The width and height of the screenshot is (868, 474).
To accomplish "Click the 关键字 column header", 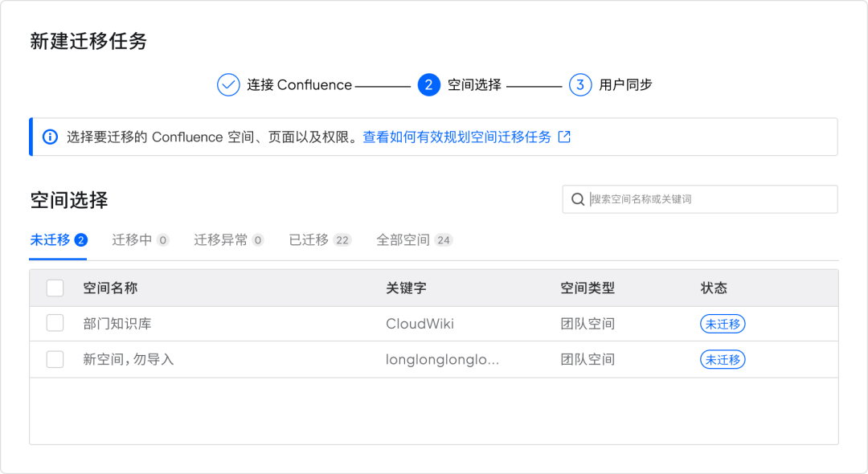I will coord(406,288).
